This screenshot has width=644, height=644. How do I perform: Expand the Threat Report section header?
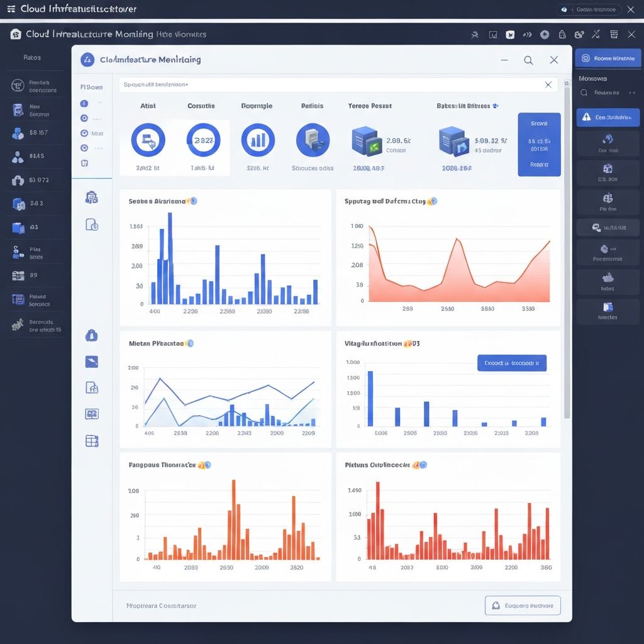(x=370, y=106)
